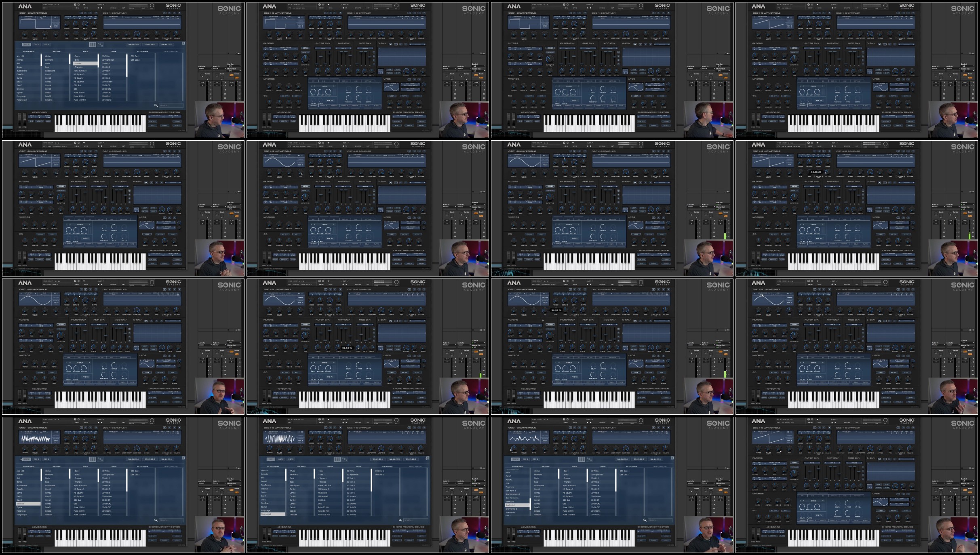Click search field in browser with Fizzgrunge2 highlighted

(416, 520)
